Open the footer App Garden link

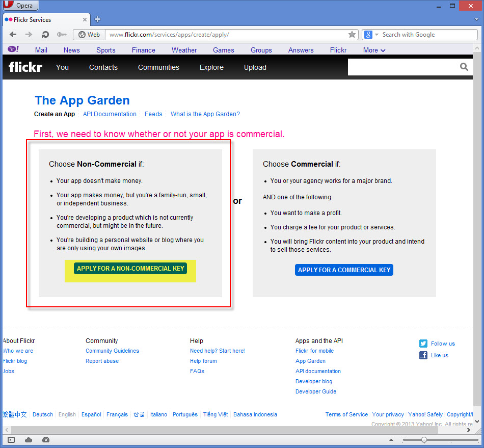click(311, 361)
